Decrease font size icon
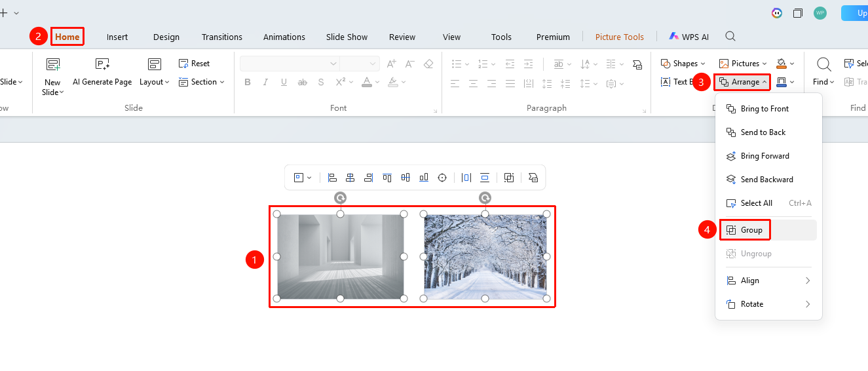 point(410,64)
